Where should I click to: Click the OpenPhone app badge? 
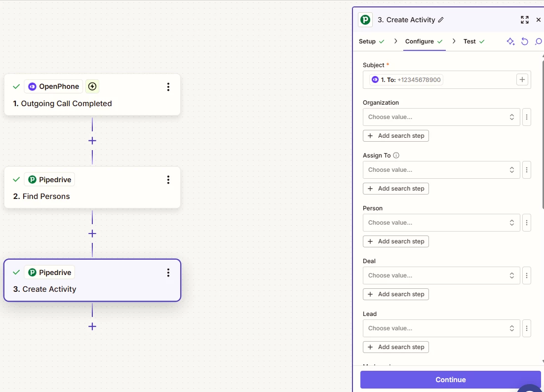(53, 86)
